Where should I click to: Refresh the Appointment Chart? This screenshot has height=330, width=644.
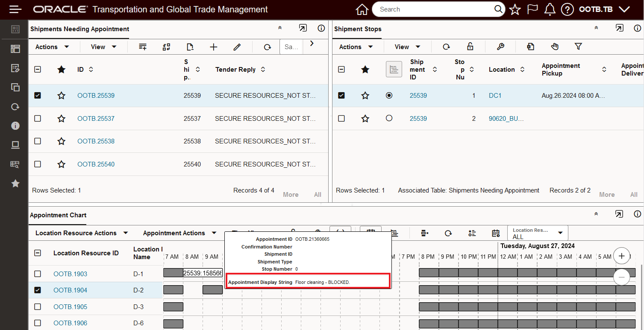448,233
